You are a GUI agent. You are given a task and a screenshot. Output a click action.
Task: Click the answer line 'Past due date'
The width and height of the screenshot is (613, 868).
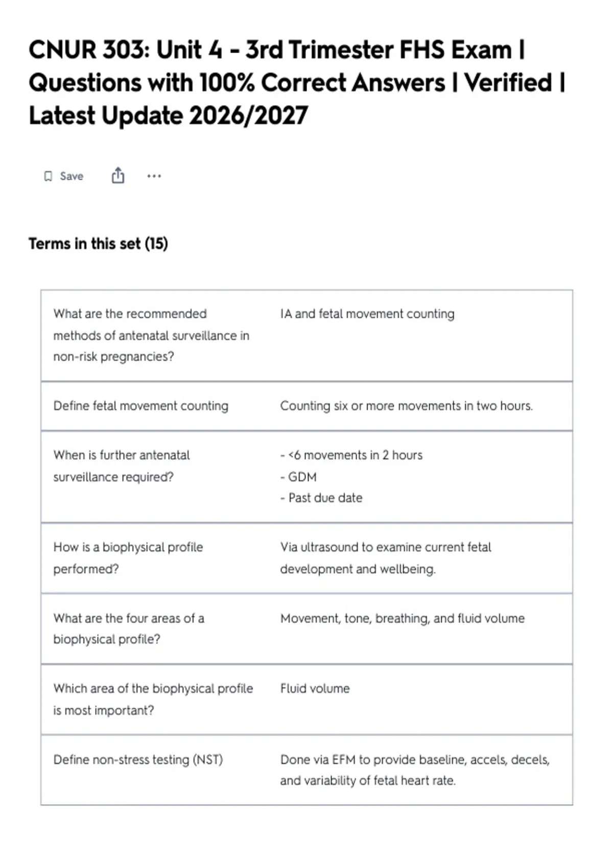coord(321,498)
